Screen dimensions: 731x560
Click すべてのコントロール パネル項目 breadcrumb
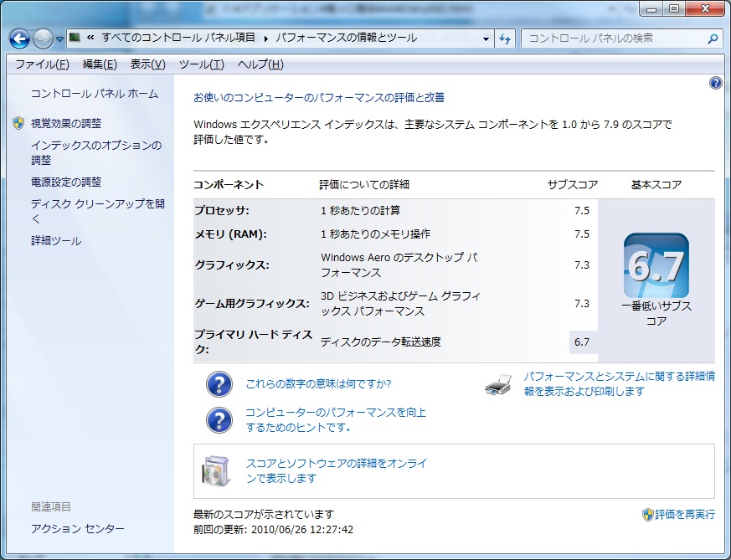(178, 38)
